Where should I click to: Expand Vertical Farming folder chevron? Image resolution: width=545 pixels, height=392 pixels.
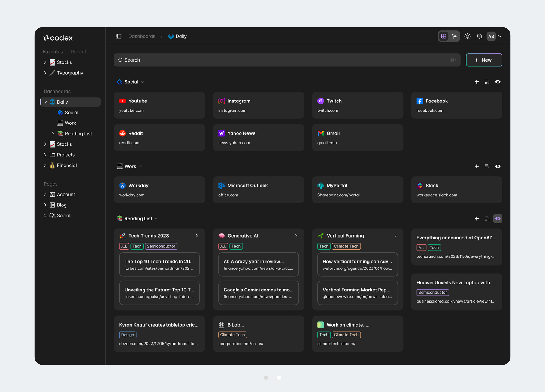(x=395, y=236)
